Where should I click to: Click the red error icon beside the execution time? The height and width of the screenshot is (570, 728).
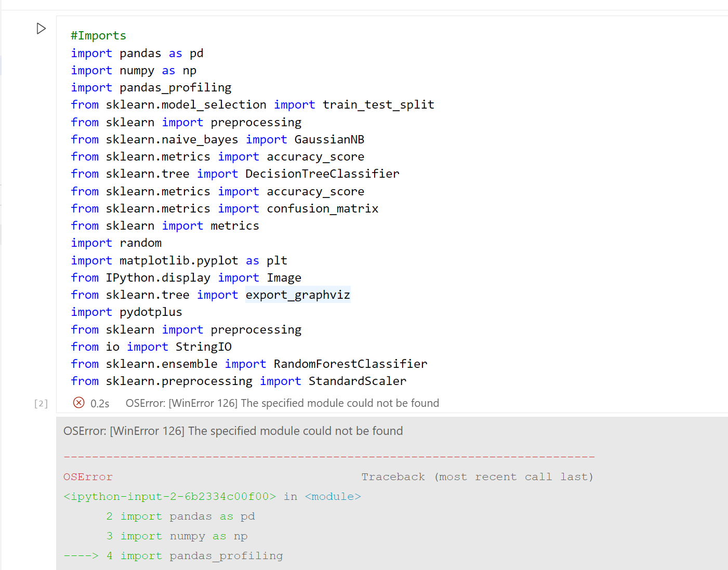click(78, 403)
